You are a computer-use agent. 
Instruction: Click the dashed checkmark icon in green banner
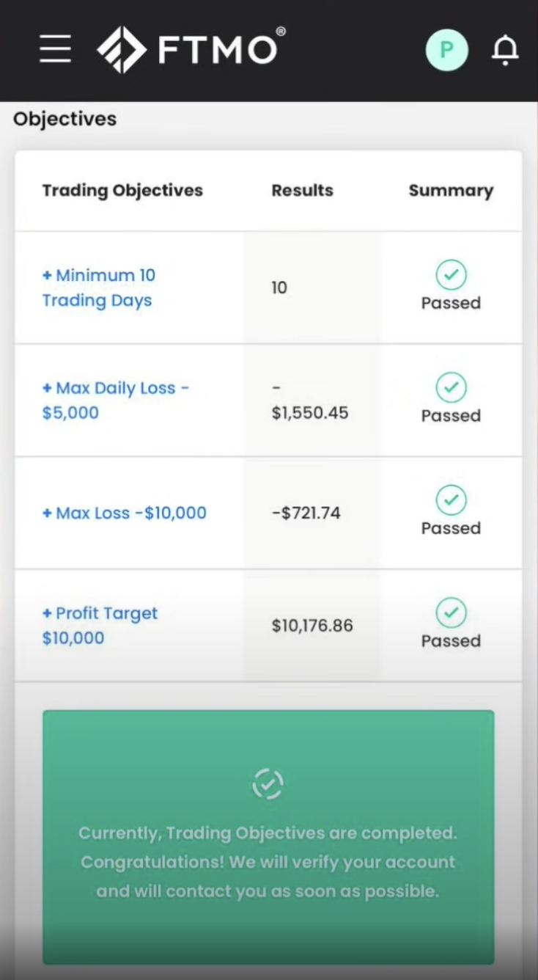[268, 784]
